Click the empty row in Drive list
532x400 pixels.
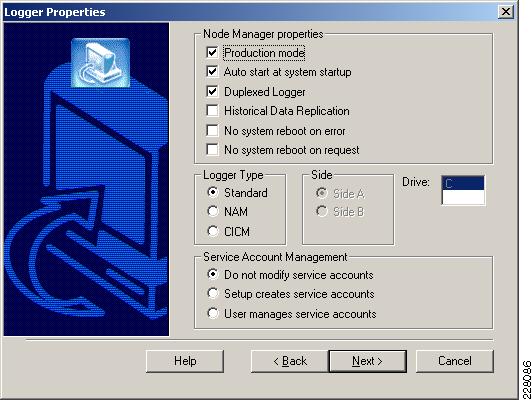[x=463, y=197]
